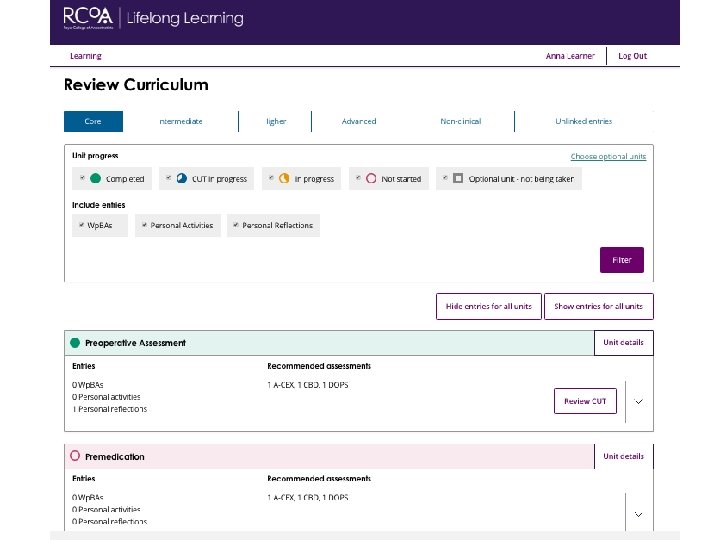Image resolution: width=720 pixels, height=540 pixels.
Task: Click the red circle beside Premedication
Action: point(75,456)
